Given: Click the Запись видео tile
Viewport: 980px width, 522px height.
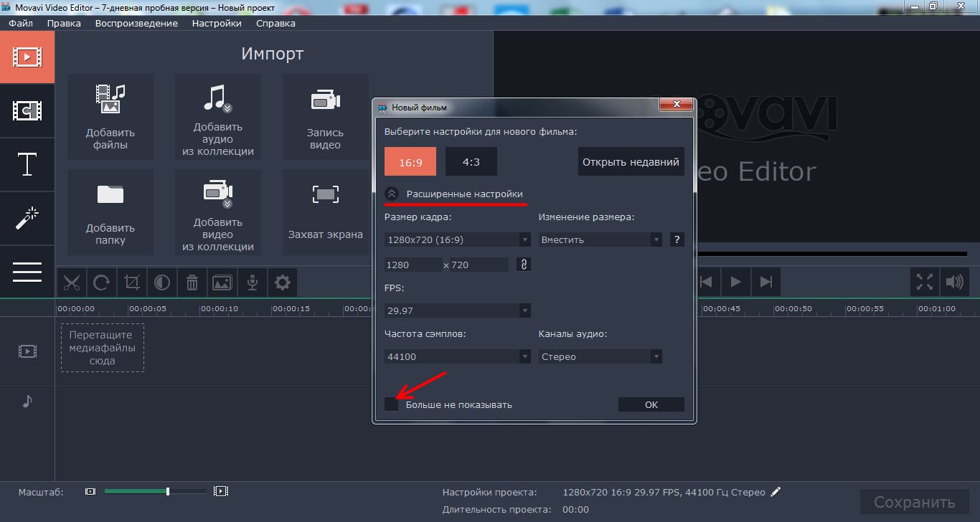Looking at the screenshot, I should [x=326, y=116].
